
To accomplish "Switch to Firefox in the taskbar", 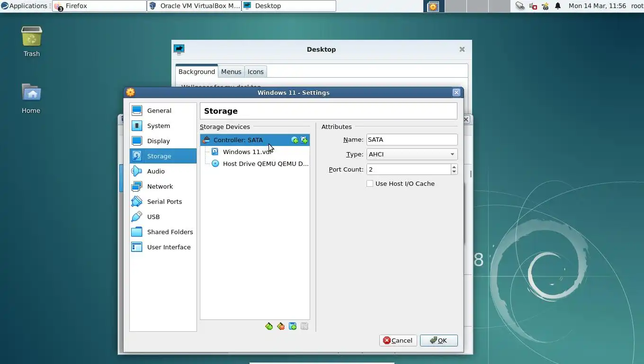I will point(99,6).
